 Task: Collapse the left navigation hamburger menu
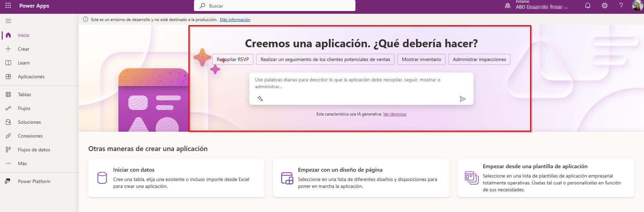coord(8,21)
